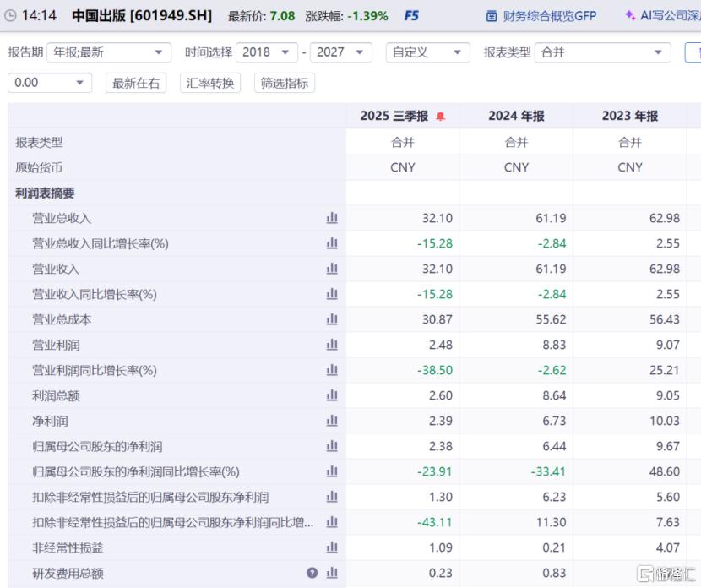Click 扣非净利润 value 1.30

click(x=440, y=497)
